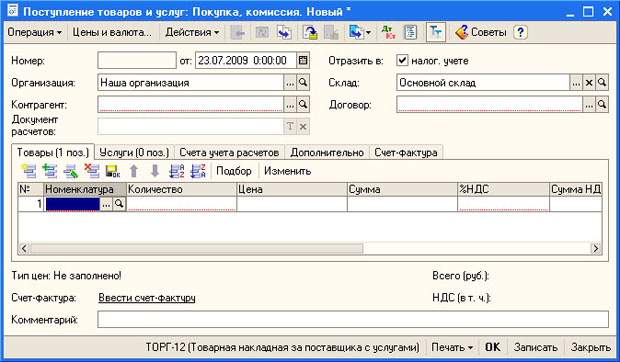The width and height of the screenshot is (620, 362).
Task: Click the Цена column header
Action: [x=292, y=189]
